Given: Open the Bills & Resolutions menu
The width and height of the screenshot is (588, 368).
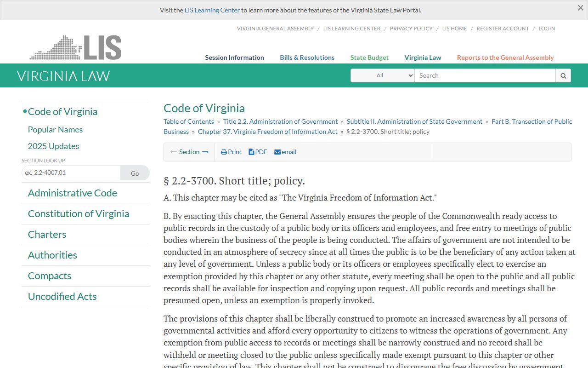Looking at the screenshot, I should [307, 57].
